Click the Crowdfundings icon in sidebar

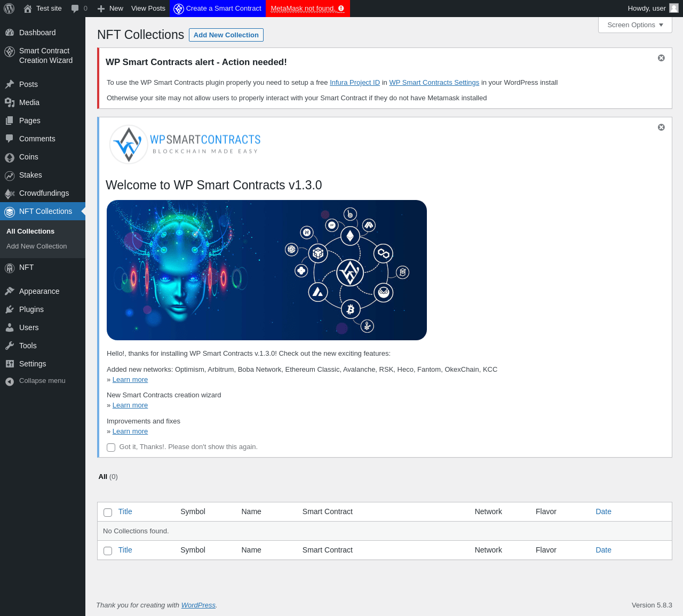tap(10, 194)
